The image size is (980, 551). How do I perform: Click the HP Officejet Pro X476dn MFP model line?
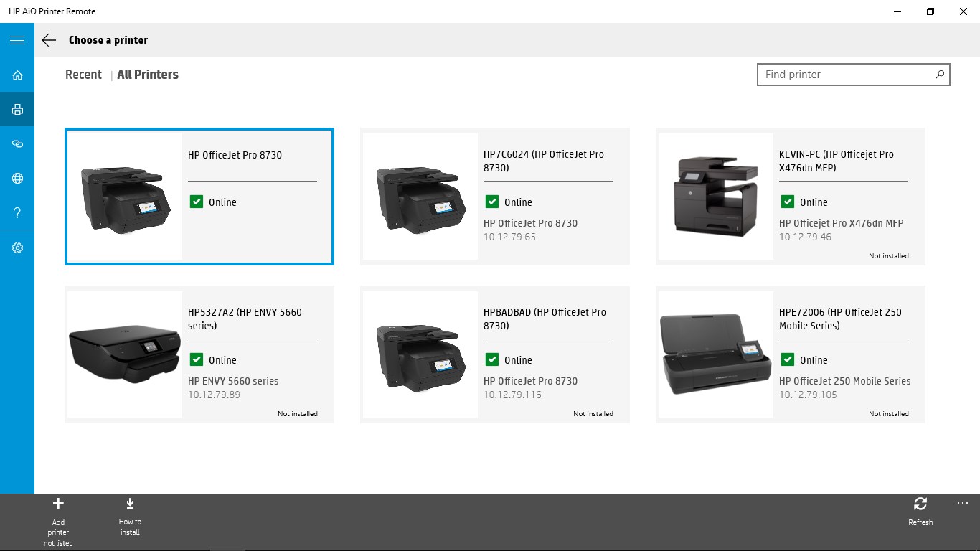click(842, 223)
